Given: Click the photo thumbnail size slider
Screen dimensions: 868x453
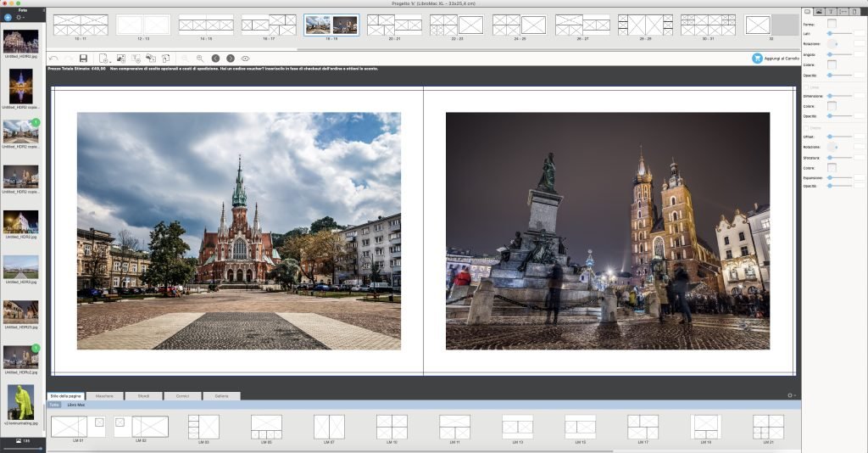Looking at the screenshot, I should pyautogui.click(x=22, y=449).
